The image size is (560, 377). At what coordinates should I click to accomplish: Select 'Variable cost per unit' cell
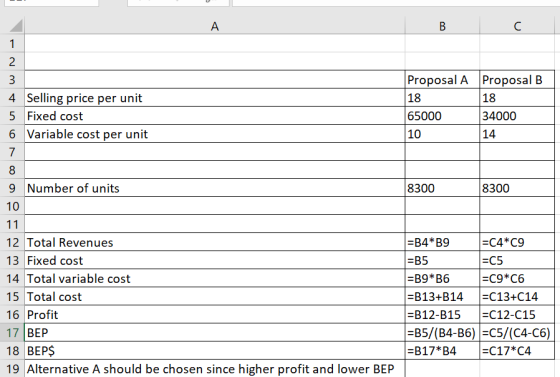point(215,134)
